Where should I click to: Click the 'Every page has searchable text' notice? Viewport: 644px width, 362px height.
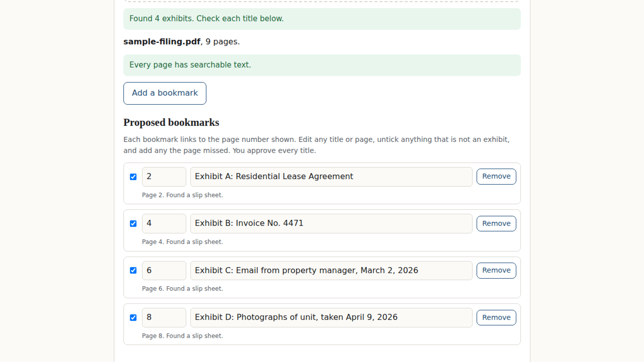(x=322, y=65)
